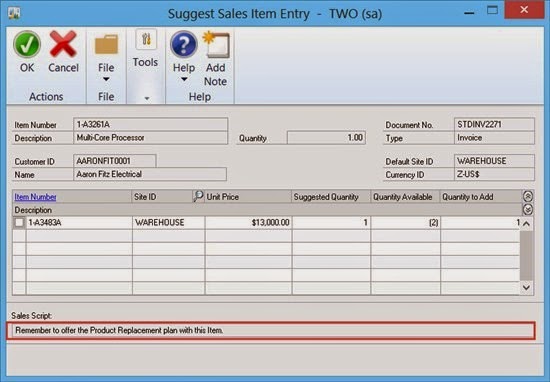Click the Document No. field STDINV2271
Screen dimensions: 550x382
pos(494,125)
